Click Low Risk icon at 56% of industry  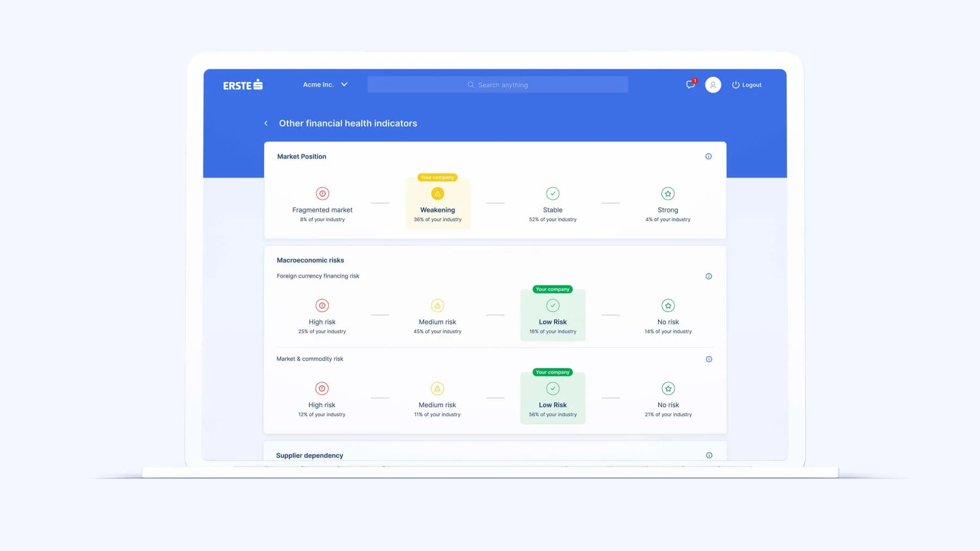[x=553, y=388]
